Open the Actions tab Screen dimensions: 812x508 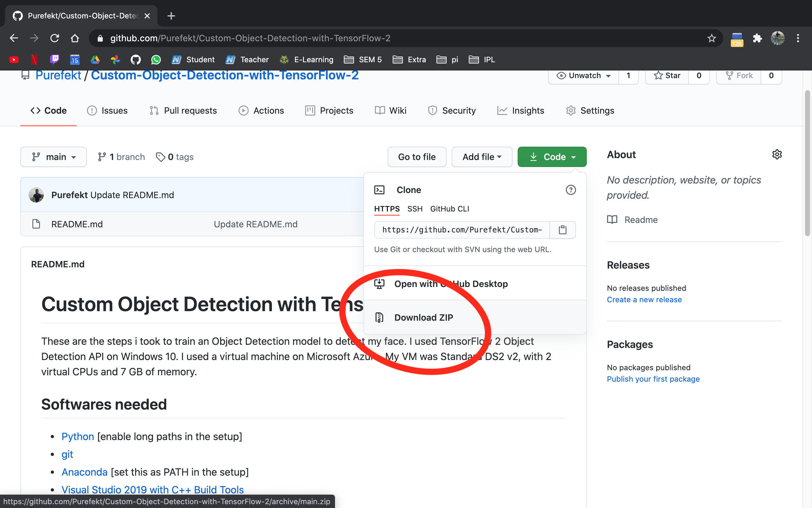point(261,110)
